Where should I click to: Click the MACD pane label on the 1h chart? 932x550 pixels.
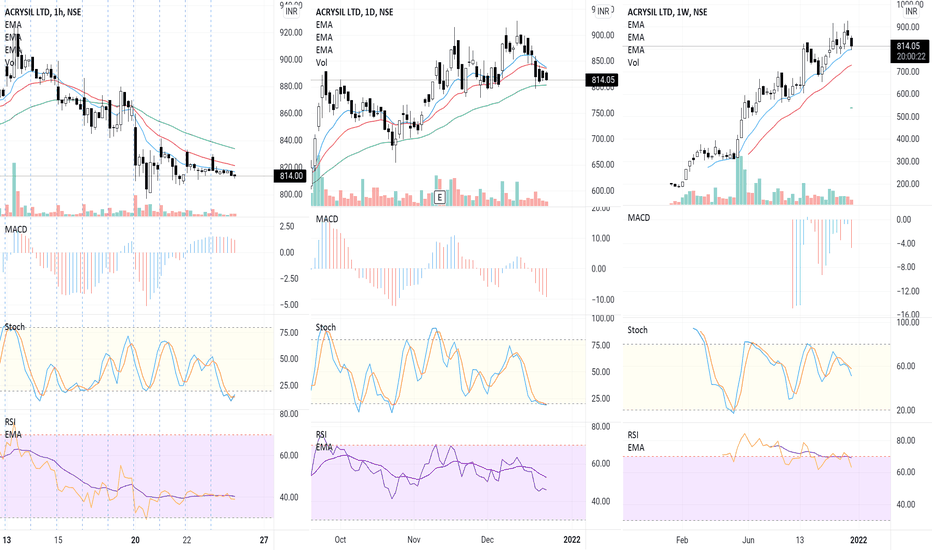[16, 229]
